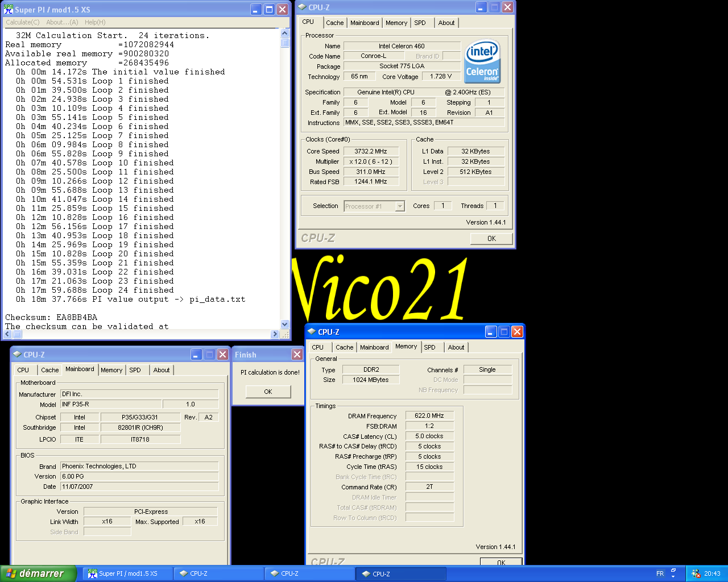728x582 pixels.
Task: Click OK in the Finish dialog
Action: [x=268, y=392]
